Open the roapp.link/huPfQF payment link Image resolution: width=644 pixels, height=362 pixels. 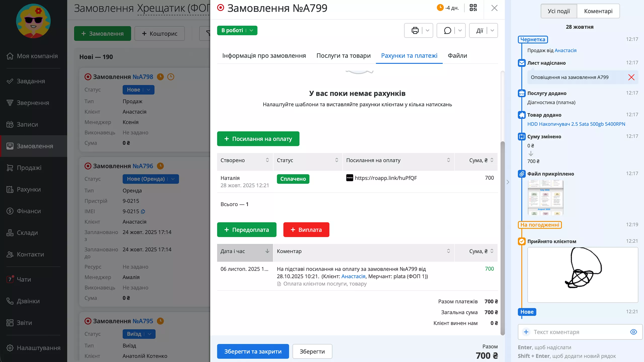coord(386,178)
